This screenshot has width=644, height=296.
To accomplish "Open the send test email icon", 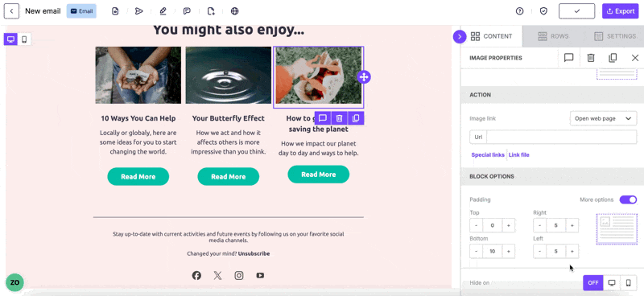I will [x=138, y=11].
